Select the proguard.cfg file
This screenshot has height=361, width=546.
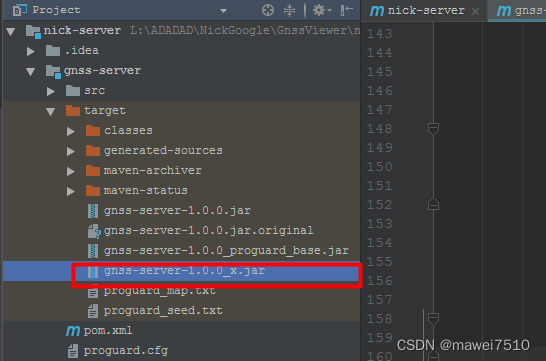pyautogui.click(x=118, y=351)
